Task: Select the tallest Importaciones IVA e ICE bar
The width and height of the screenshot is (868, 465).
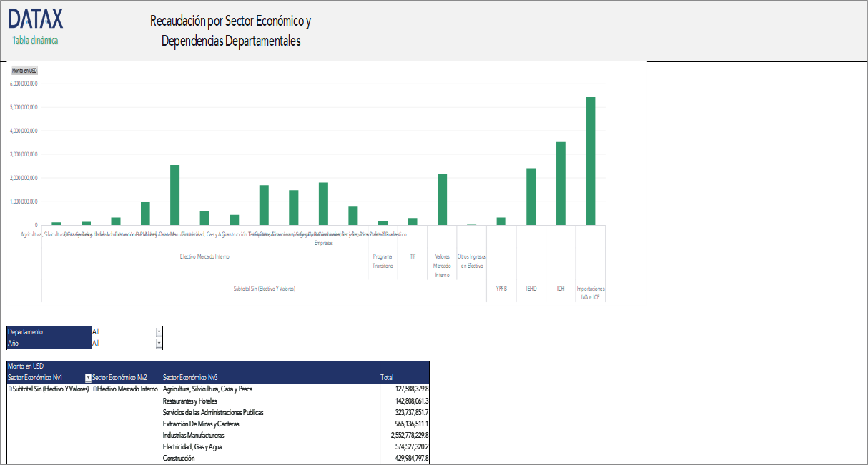Action: tap(591, 161)
